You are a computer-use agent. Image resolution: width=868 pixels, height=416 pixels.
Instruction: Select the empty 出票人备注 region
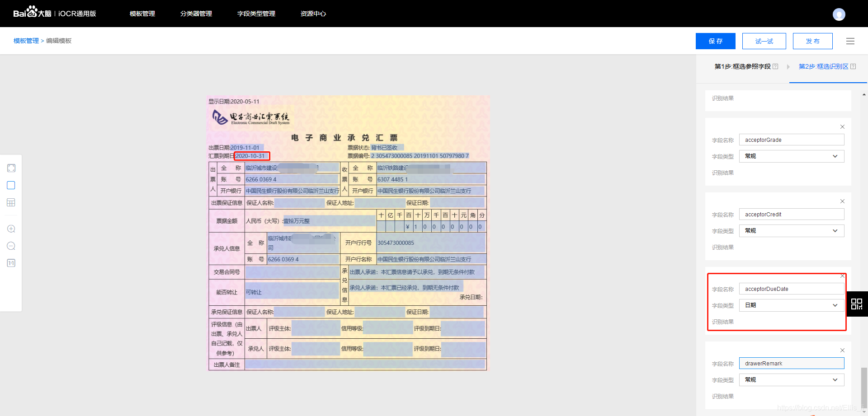pyautogui.click(x=365, y=365)
